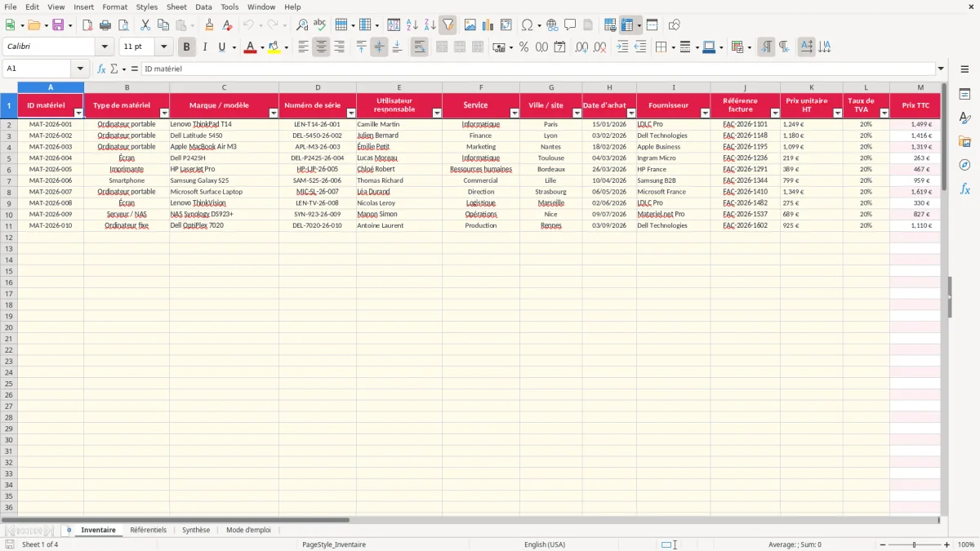Open Borders dropdown arrow

(x=672, y=47)
